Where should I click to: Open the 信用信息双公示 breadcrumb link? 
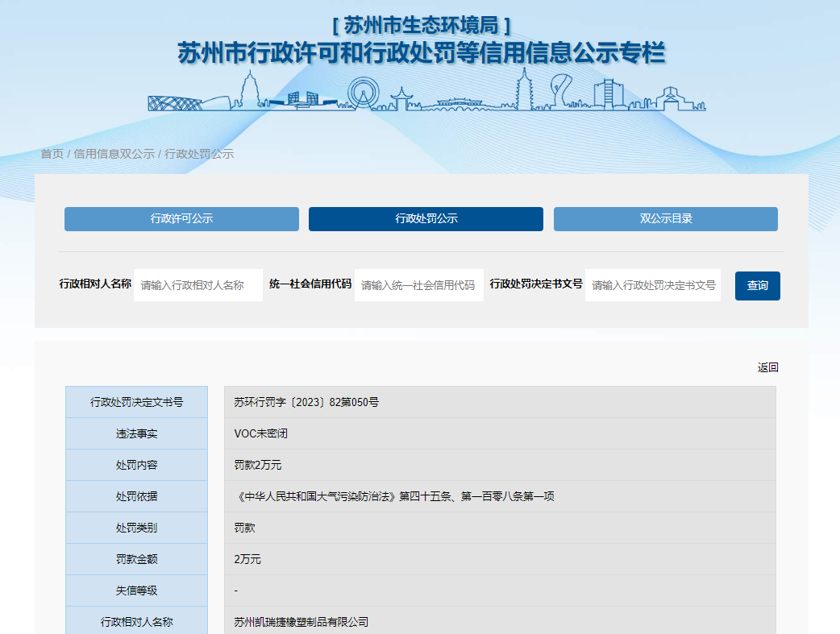tap(114, 154)
